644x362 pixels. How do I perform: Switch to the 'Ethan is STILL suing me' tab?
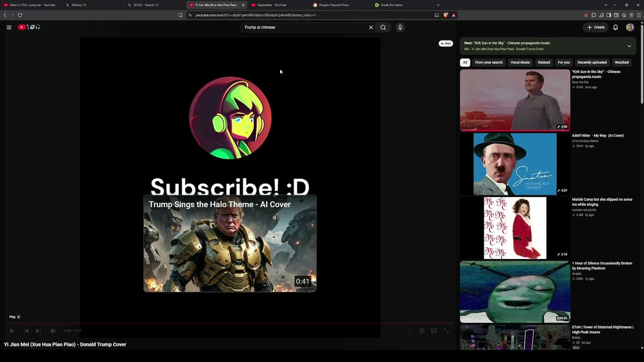[x=31, y=5]
